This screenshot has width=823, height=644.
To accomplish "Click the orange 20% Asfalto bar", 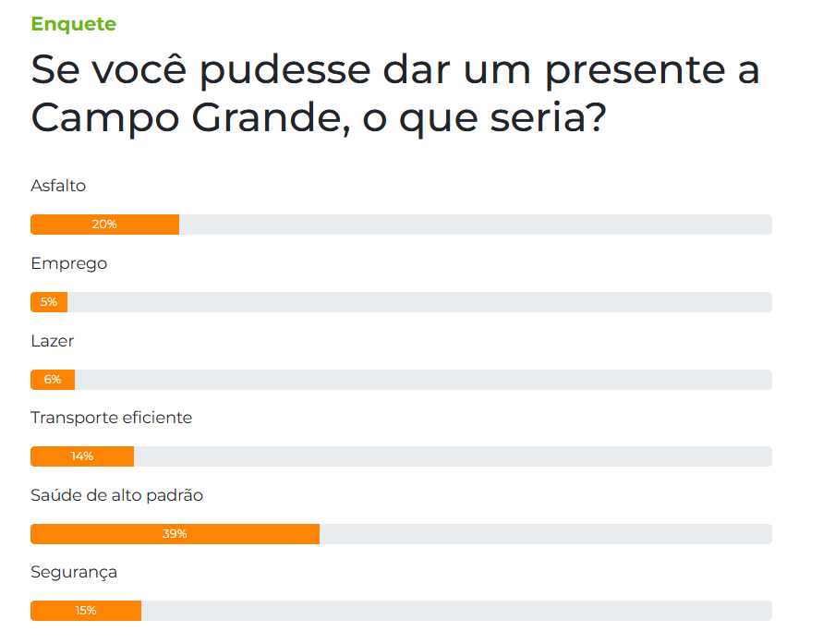I will (105, 225).
